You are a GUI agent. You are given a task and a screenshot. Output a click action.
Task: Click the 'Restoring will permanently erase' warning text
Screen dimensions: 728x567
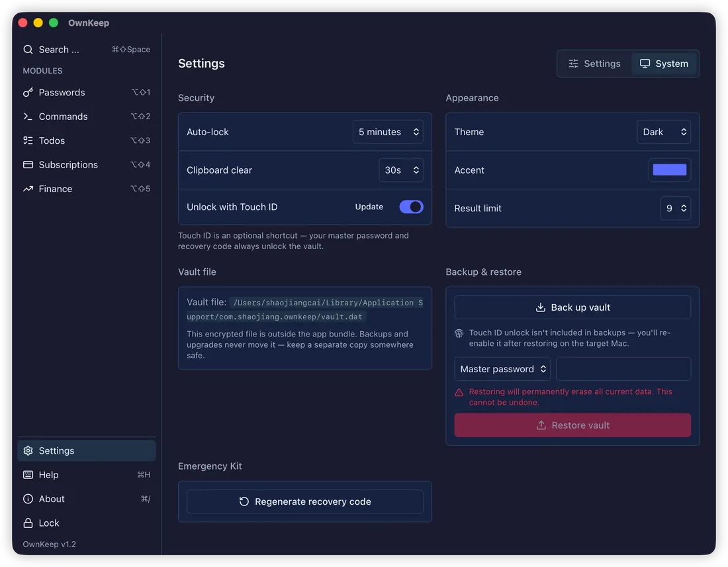click(x=570, y=397)
